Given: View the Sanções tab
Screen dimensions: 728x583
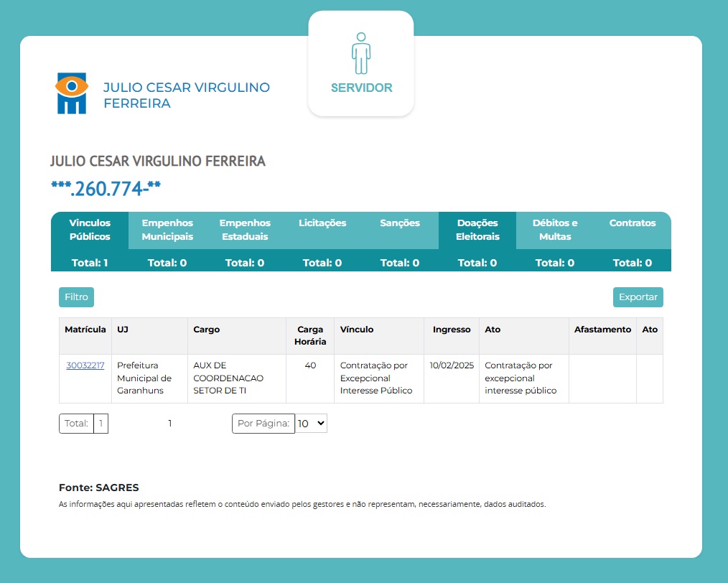Looking at the screenshot, I should tap(400, 223).
